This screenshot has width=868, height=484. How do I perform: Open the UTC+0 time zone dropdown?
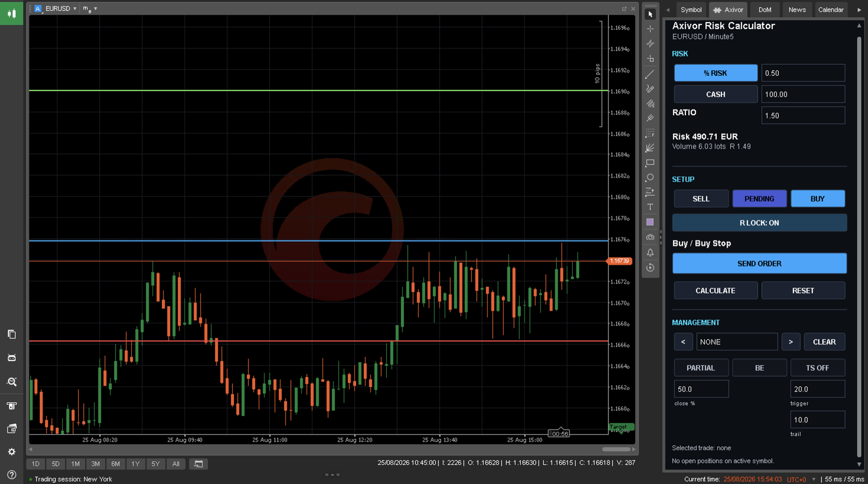pyautogui.click(x=801, y=479)
